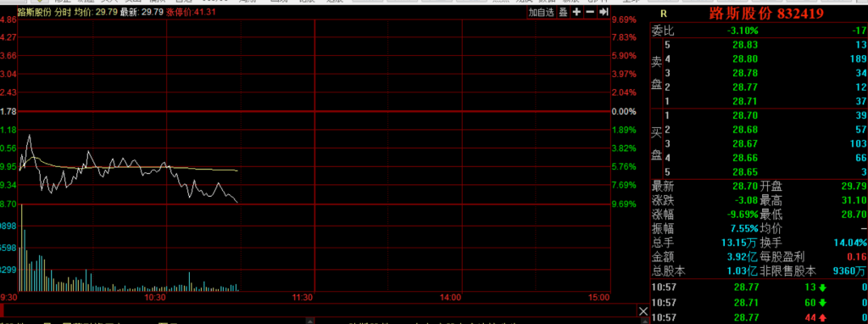Close the bottom strip with the X icon
Screen dimensions: 868x324
pyautogui.click(x=643, y=310)
